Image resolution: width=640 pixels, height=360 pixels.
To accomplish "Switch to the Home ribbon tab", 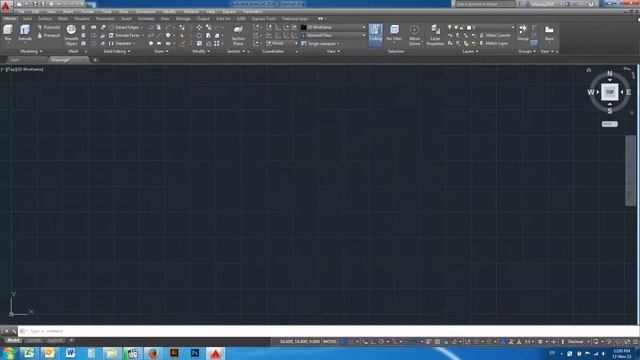I will tap(10, 19).
